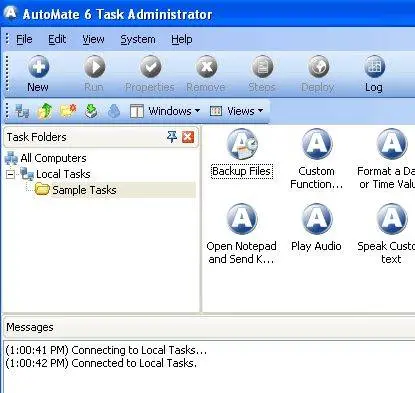Click the networked computers icon in the secondary toolbar

[22, 111]
